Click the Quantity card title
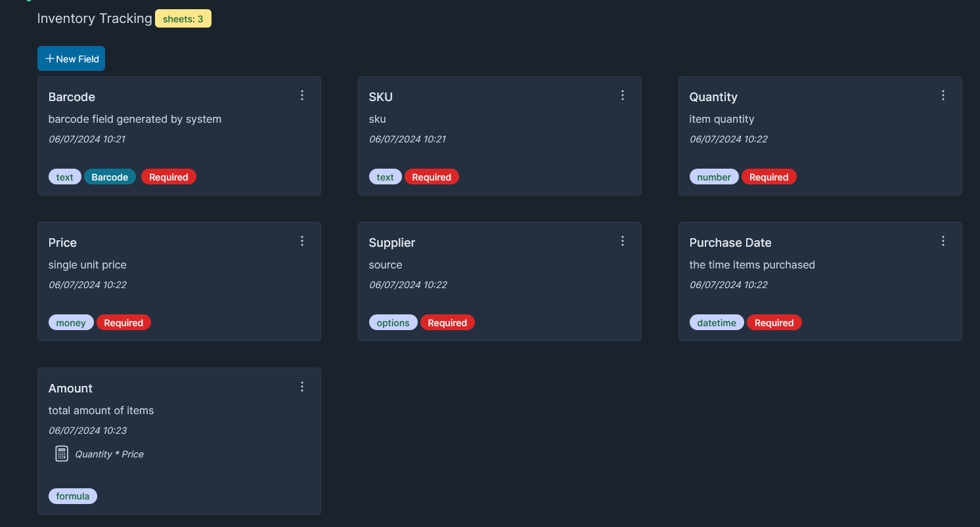 (713, 97)
